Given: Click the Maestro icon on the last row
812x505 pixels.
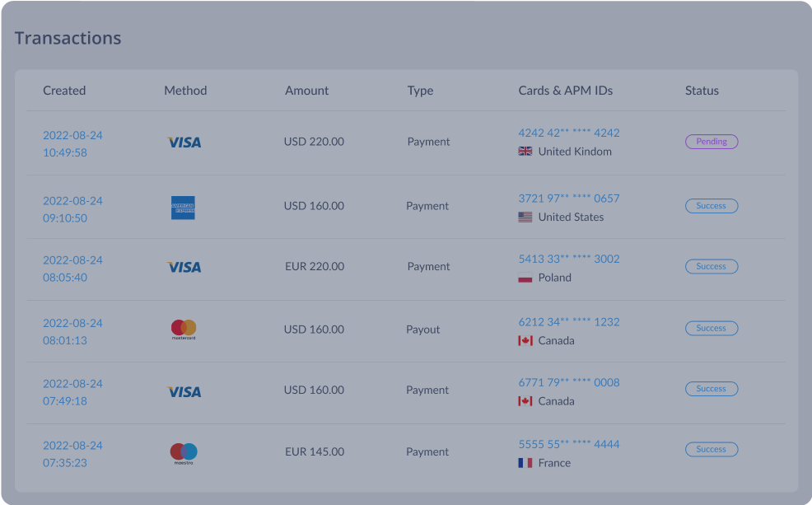Looking at the screenshot, I should coord(184,451).
